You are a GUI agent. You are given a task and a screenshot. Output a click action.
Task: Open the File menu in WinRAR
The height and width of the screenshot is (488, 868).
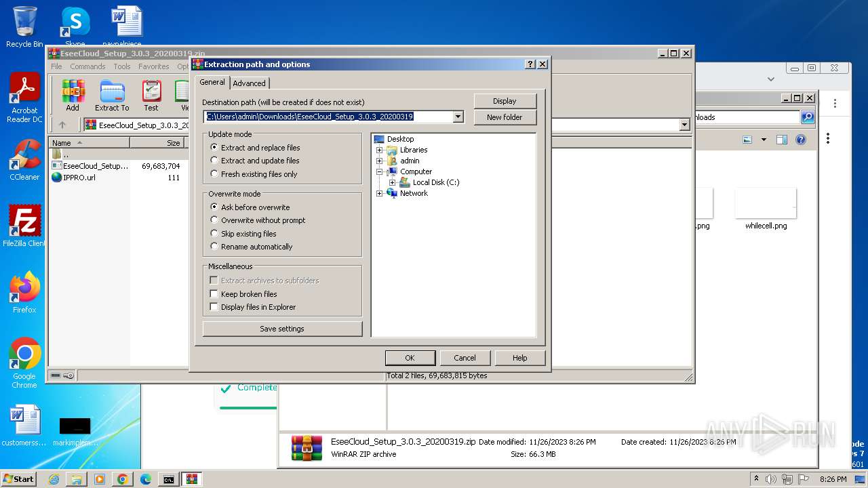point(56,66)
